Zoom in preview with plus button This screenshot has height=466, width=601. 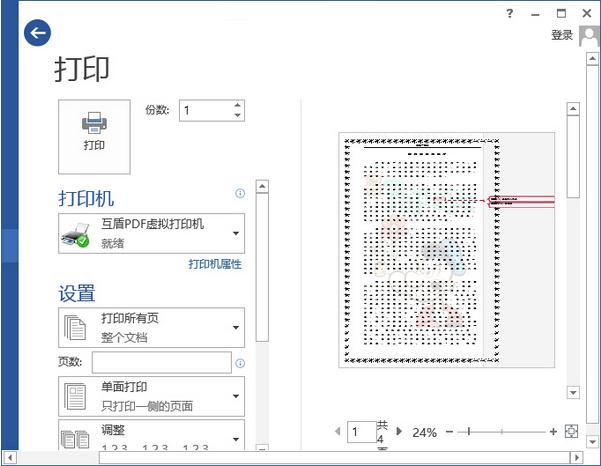(x=553, y=432)
